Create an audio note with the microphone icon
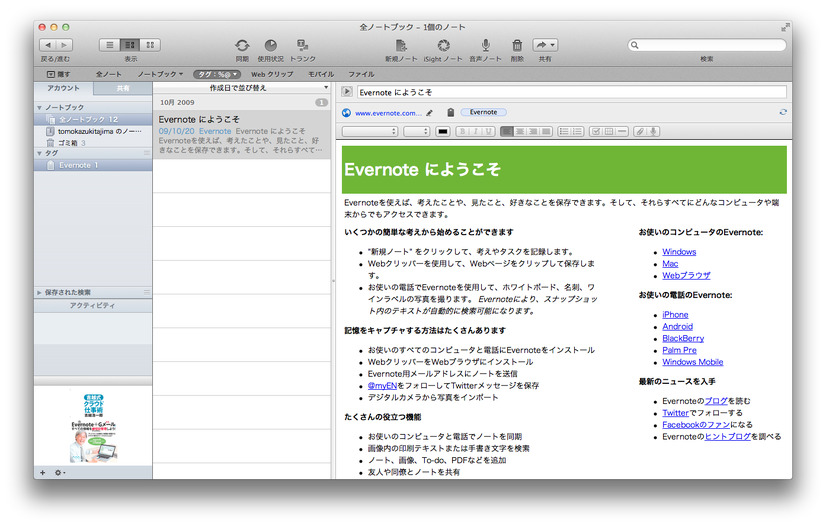 tap(485, 45)
